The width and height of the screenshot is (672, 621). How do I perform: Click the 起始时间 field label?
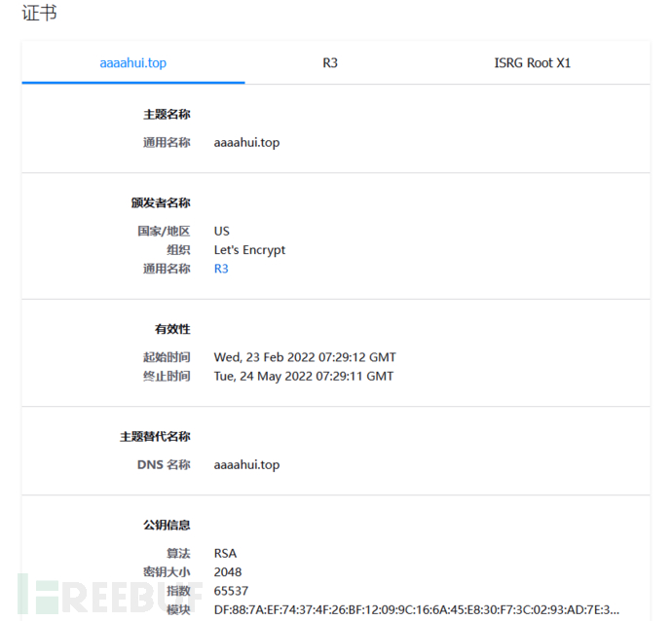click(x=167, y=357)
